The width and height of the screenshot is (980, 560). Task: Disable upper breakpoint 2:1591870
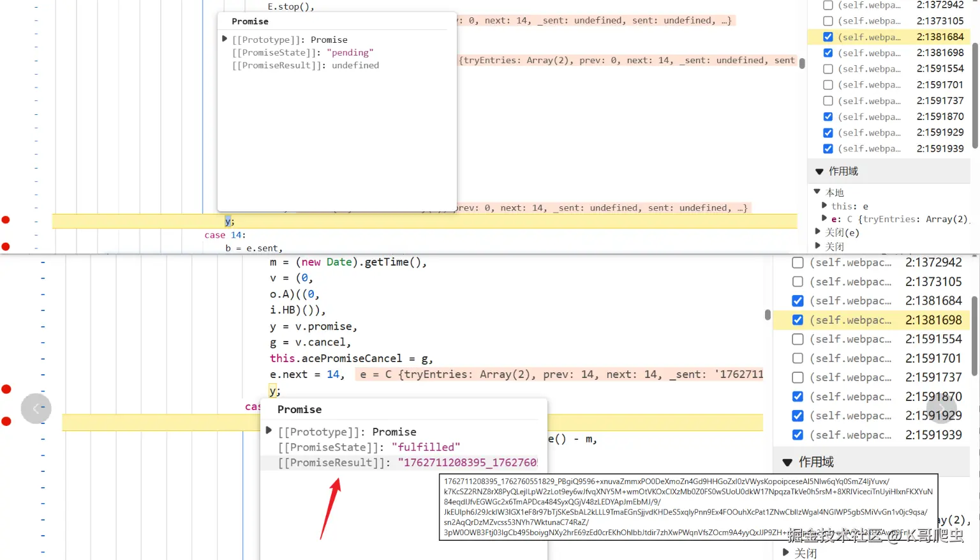(828, 117)
